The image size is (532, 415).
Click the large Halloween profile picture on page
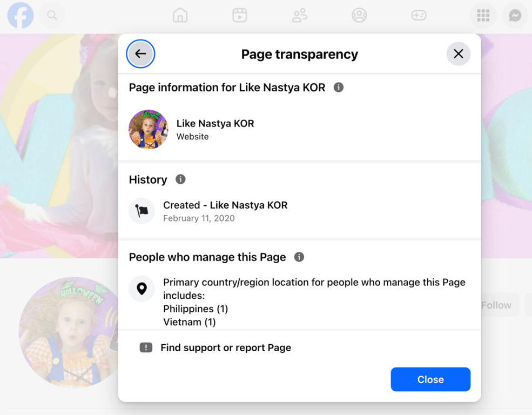click(70, 332)
